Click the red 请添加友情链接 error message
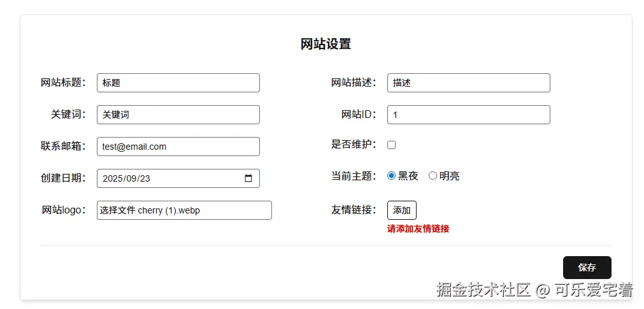Screen dimensions: 644x309 pyautogui.click(x=418, y=229)
